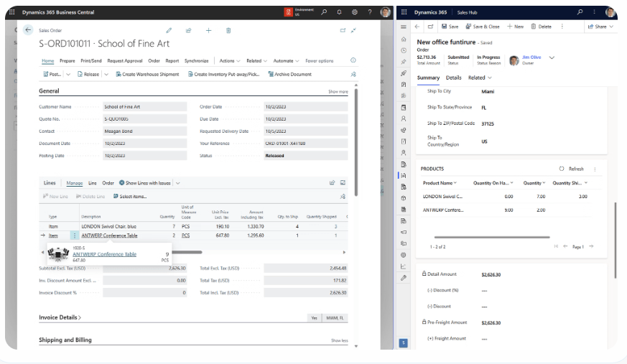The image size is (627, 364).
Task: Delete Sales Order with trash icon
Action: point(228,30)
